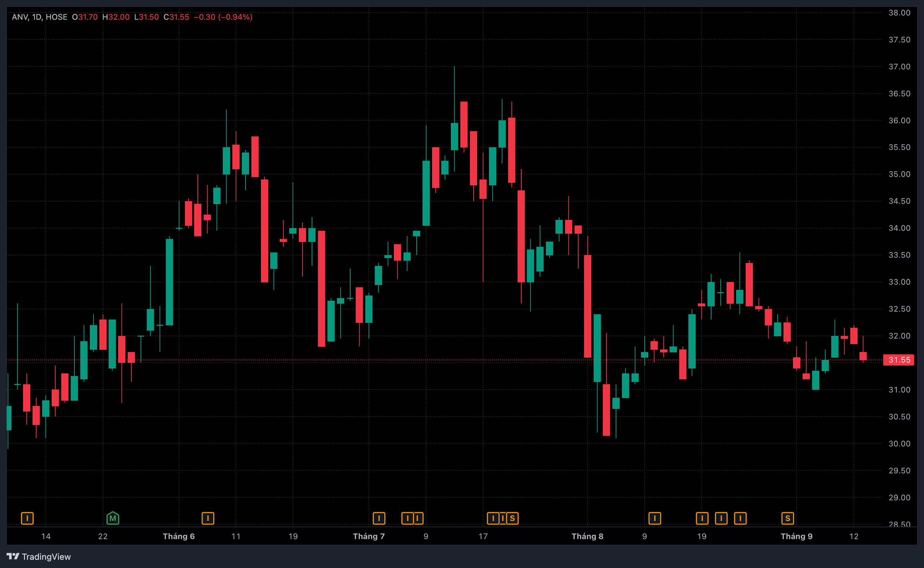The width and height of the screenshot is (924, 568).
Task: Click the 11 date label
Action: click(x=236, y=537)
